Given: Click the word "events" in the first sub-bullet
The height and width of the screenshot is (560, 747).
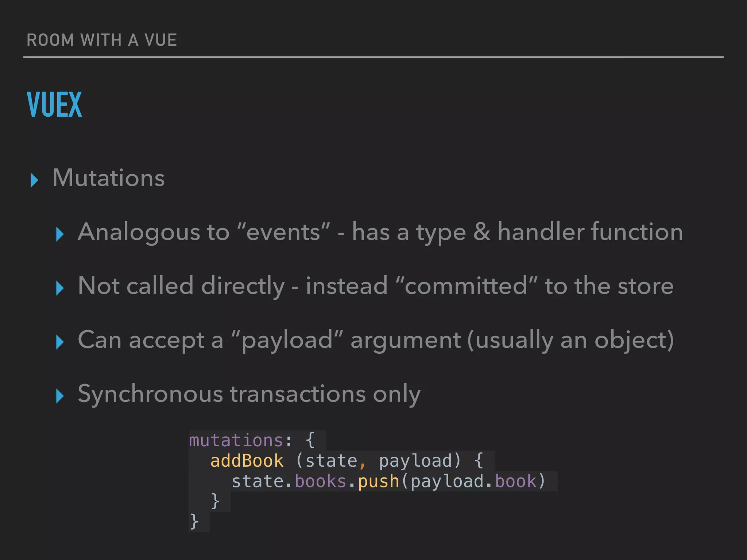Looking at the screenshot, I should 283,232.
